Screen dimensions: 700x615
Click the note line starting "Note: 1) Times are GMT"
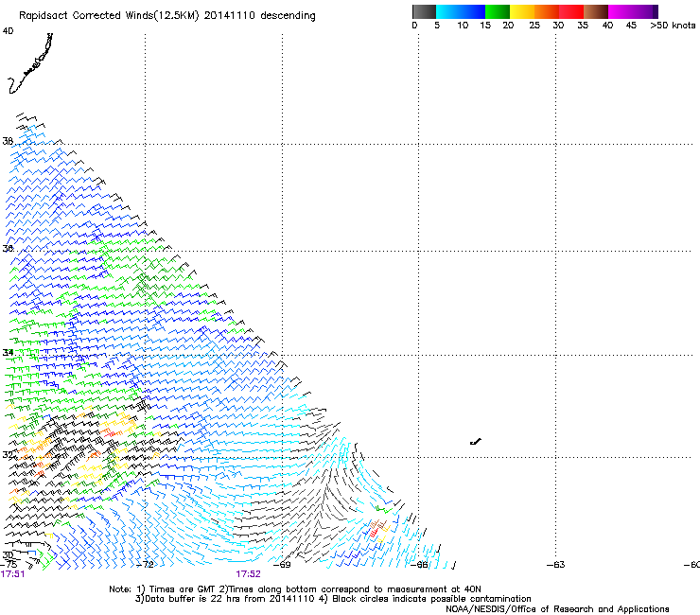pos(295,589)
